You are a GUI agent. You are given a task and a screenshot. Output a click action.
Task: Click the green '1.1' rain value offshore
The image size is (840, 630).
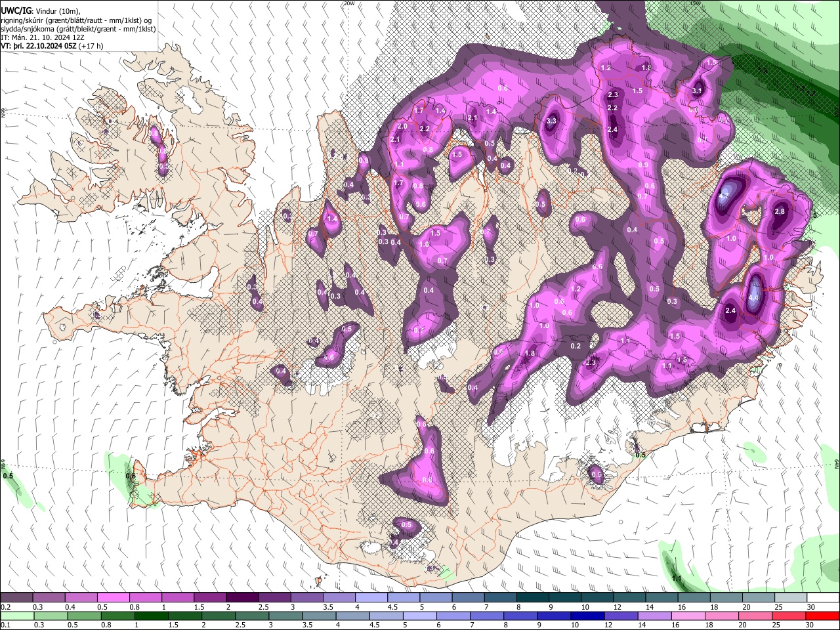tap(677, 578)
